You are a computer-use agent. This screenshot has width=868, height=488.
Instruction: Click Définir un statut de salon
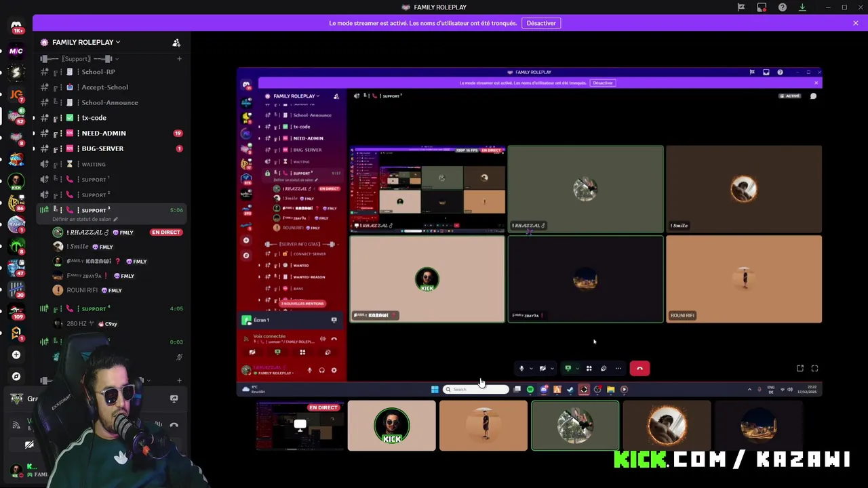pyautogui.click(x=85, y=219)
